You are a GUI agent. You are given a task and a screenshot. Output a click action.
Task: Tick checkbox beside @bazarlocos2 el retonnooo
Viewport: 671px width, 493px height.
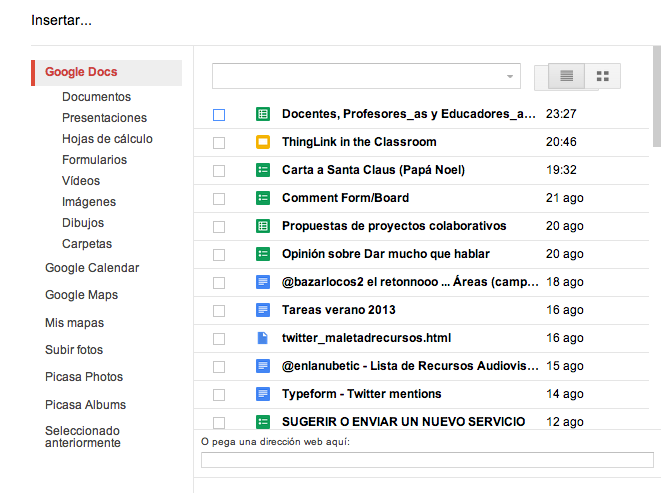click(219, 283)
